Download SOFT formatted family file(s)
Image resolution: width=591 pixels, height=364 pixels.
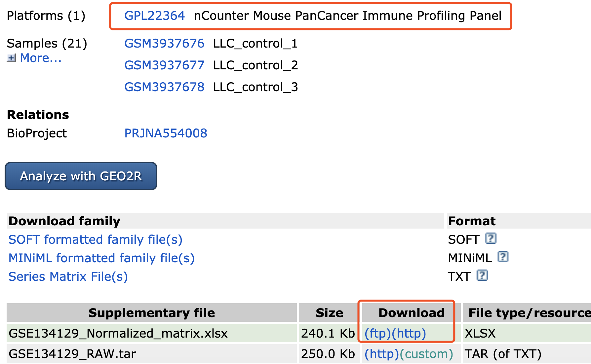[95, 239]
